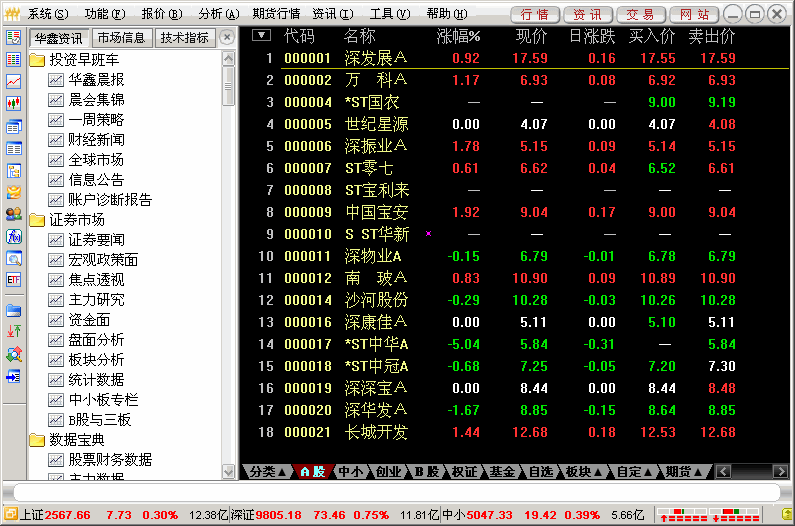
Task: Open the 工具(V) menu
Action: pyautogui.click(x=389, y=14)
